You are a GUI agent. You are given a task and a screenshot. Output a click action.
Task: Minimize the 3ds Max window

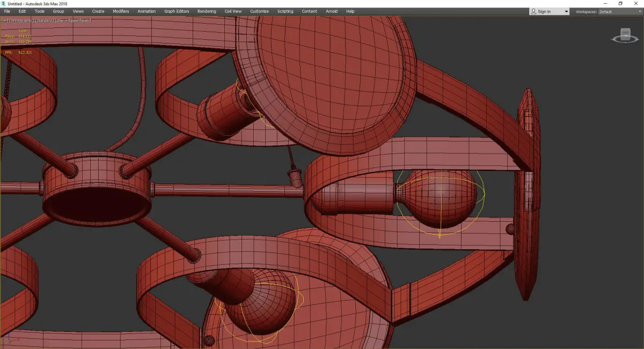605,3
